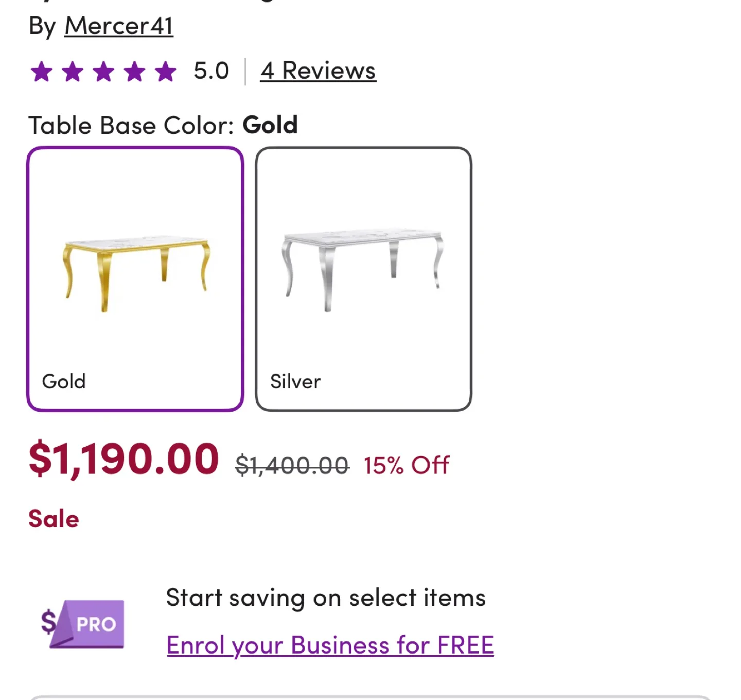This screenshot has height=700, width=741.
Task: Click the fifth rating star
Action: (164, 72)
